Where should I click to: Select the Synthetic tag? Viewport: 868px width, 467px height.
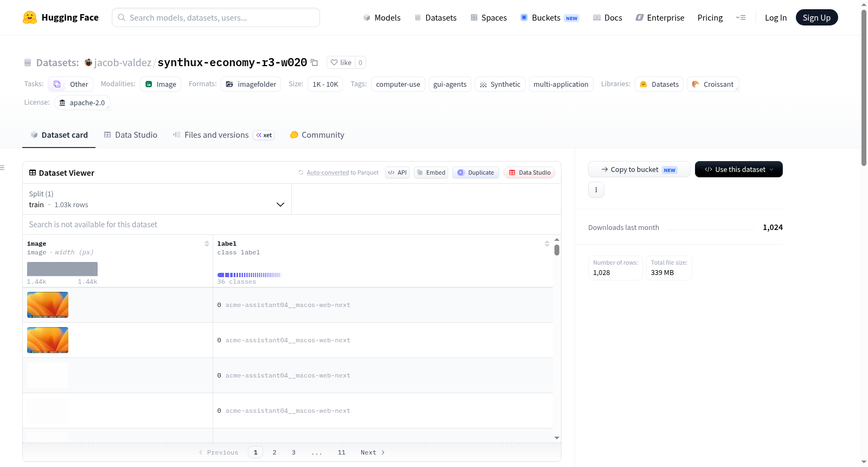(500, 84)
